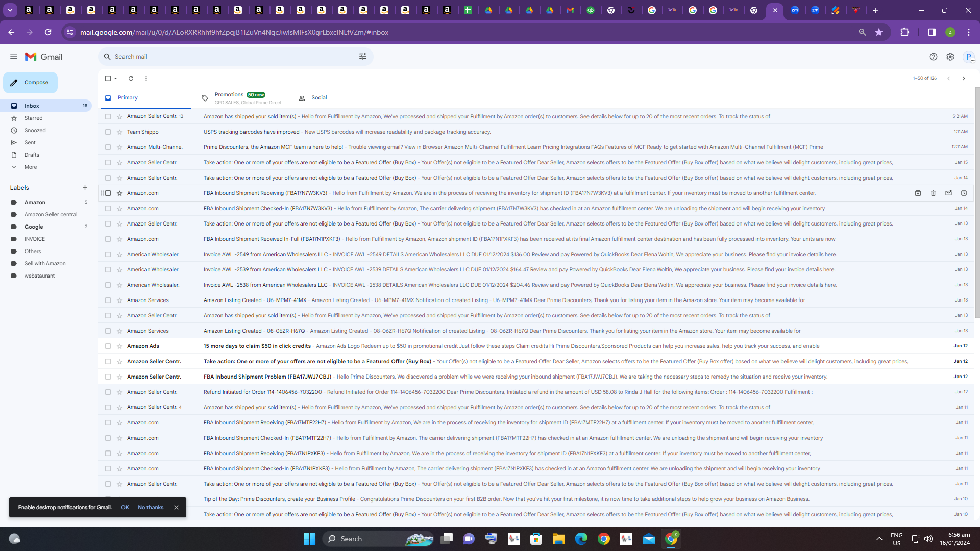Open the 15 more days click credits email
980x551 pixels.
coord(536,346)
